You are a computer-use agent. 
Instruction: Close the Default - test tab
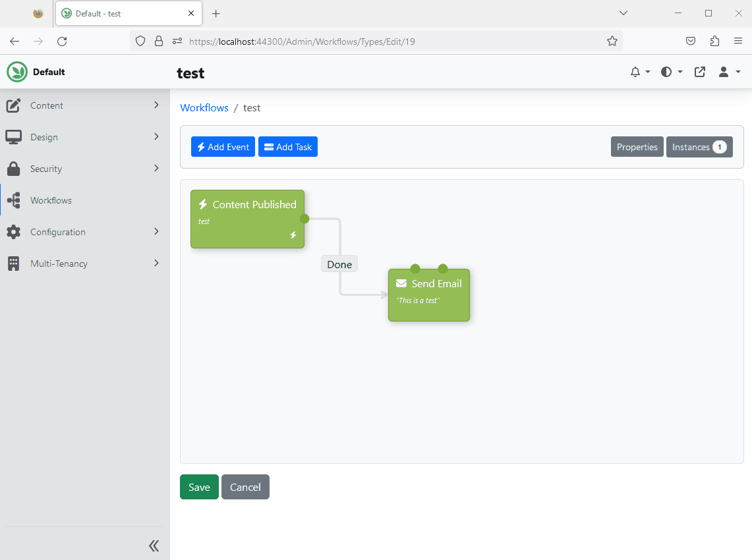191,13
